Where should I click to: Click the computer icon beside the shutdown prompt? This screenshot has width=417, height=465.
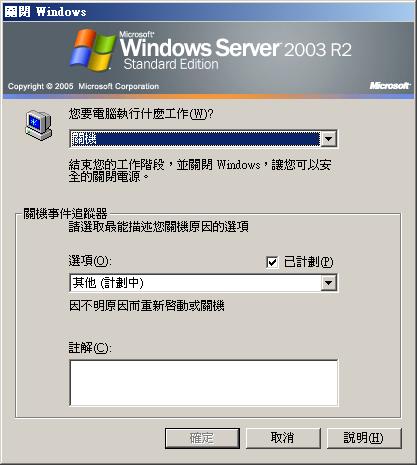[39, 126]
